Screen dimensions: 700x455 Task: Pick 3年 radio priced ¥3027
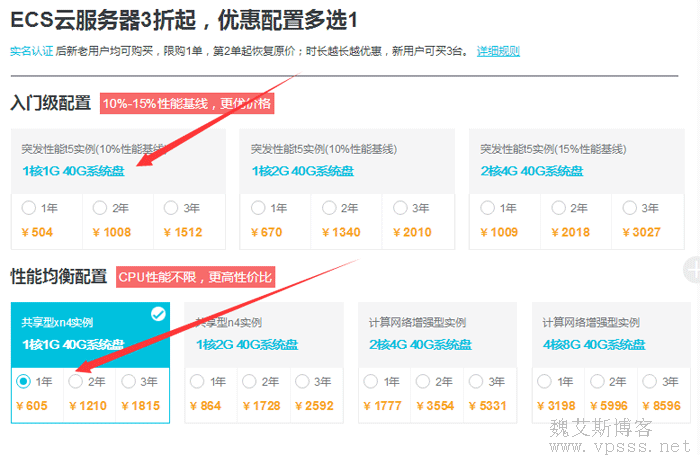point(631,208)
